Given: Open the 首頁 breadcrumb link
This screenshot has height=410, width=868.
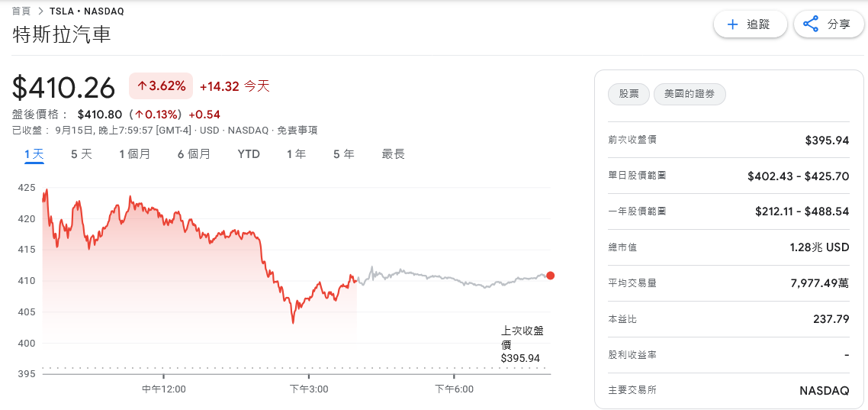Looking at the screenshot, I should click(21, 11).
